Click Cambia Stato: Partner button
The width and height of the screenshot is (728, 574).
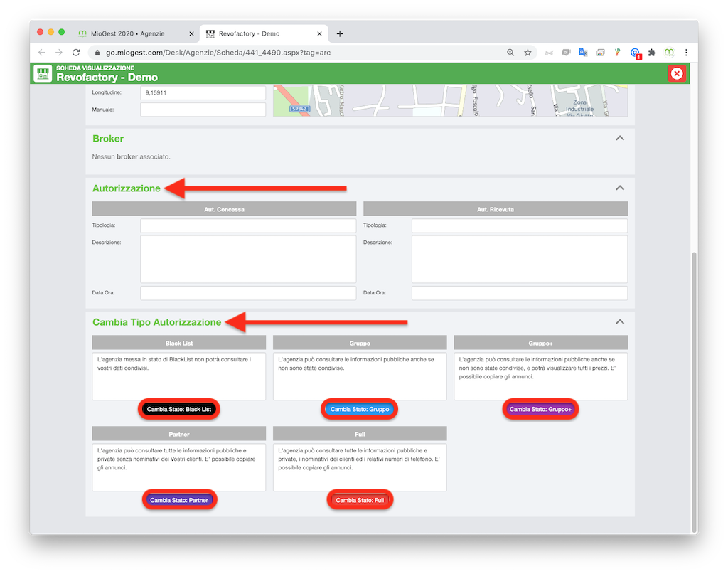pos(179,500)
